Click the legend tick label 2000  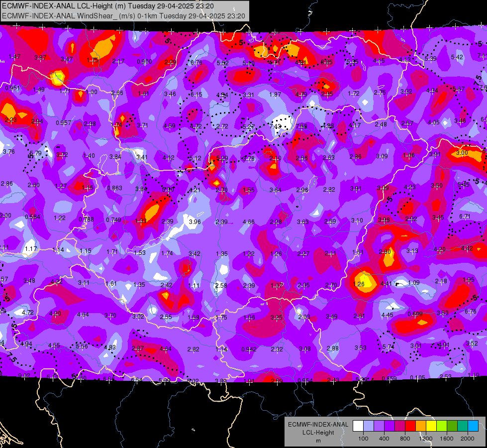pyautogui.click(x=468, y=439)
